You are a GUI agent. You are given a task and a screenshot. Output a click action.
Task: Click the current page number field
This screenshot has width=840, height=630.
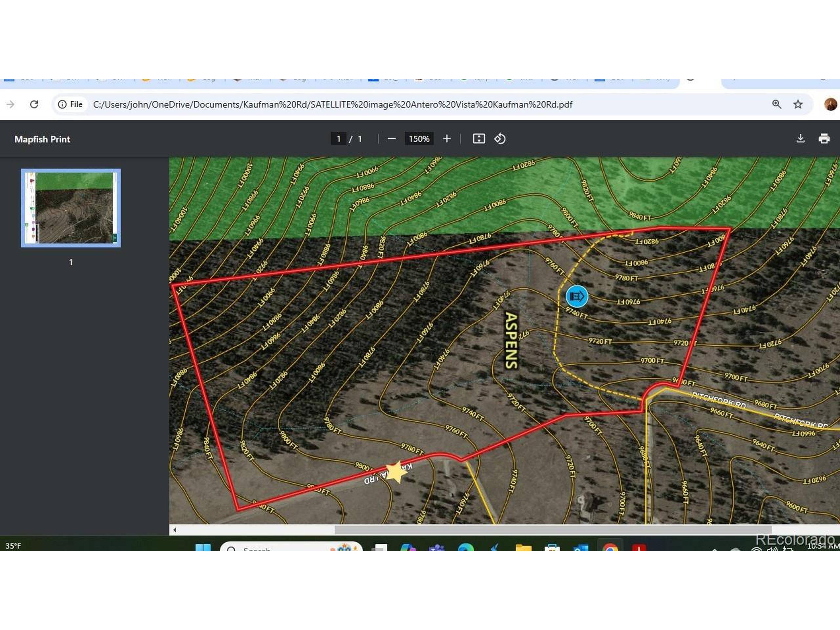[x=338, y=139]
